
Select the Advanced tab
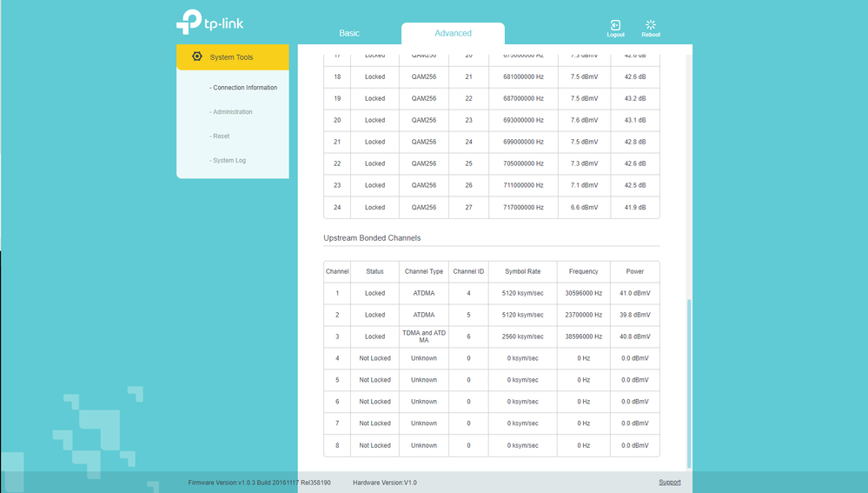453,33
